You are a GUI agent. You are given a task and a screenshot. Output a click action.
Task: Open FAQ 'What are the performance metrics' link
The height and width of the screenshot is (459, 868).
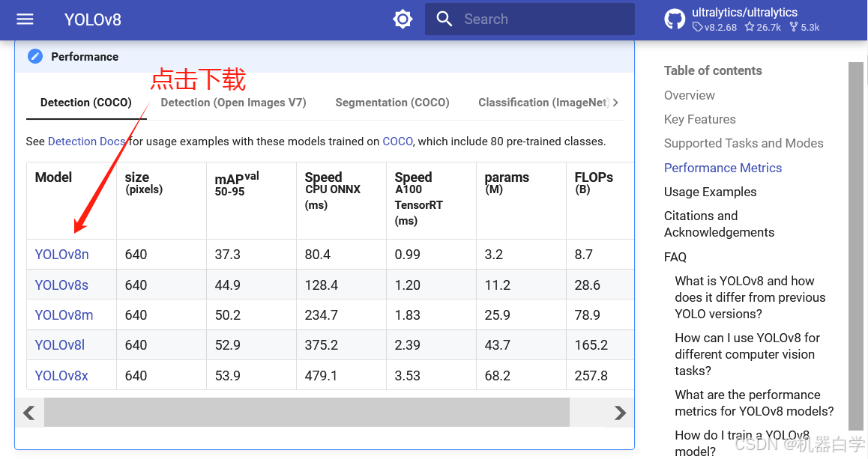pos(754,403)
